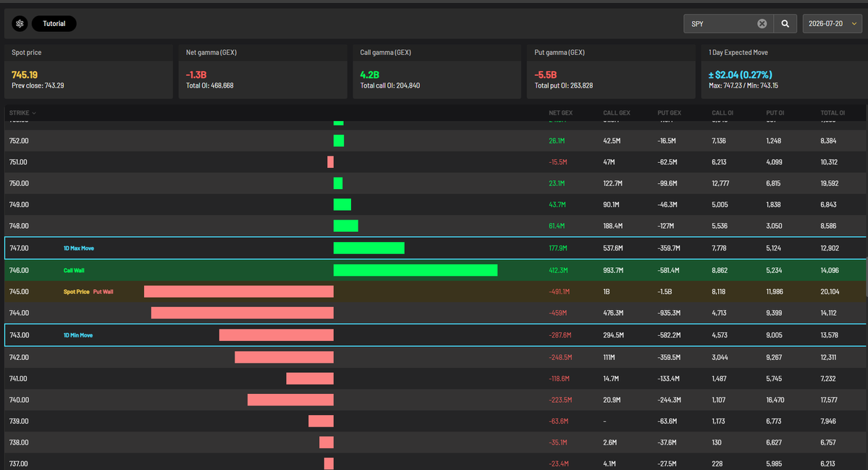This screenshot has width=868, height=470.
Task: Click the TOTAL OI column header
Action: click(833, 113)
